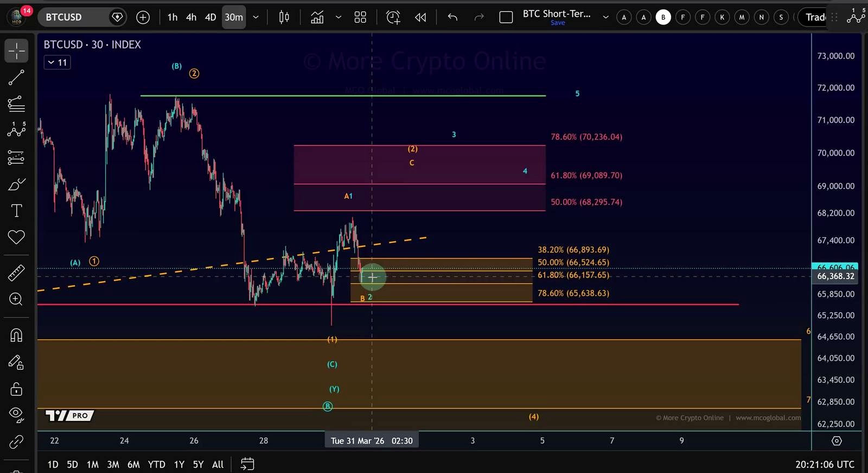Click the 66,368.32 crosshair price label

[x=835, y=276]
